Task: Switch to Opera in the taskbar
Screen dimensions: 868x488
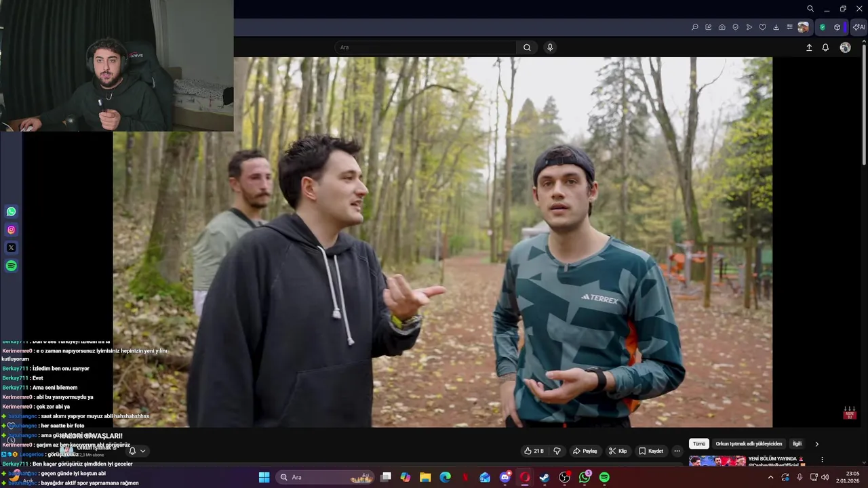Action: [x=524, y=477]
